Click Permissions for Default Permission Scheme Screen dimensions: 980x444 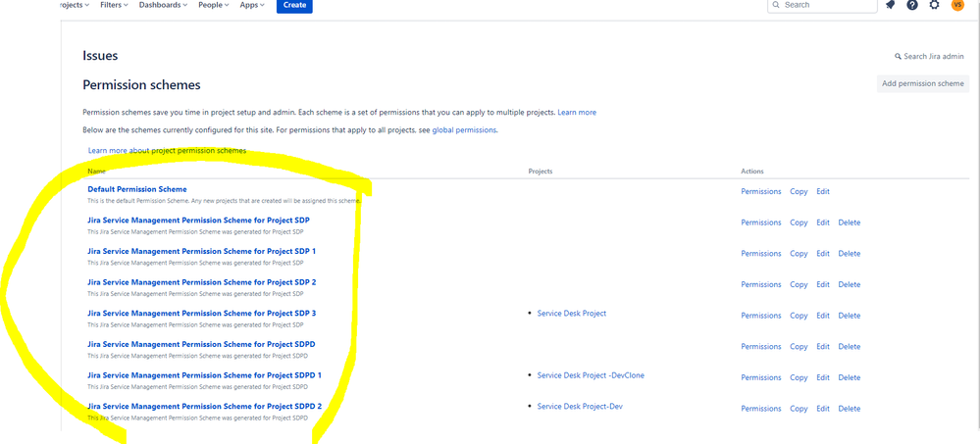(x=761, y=192)
